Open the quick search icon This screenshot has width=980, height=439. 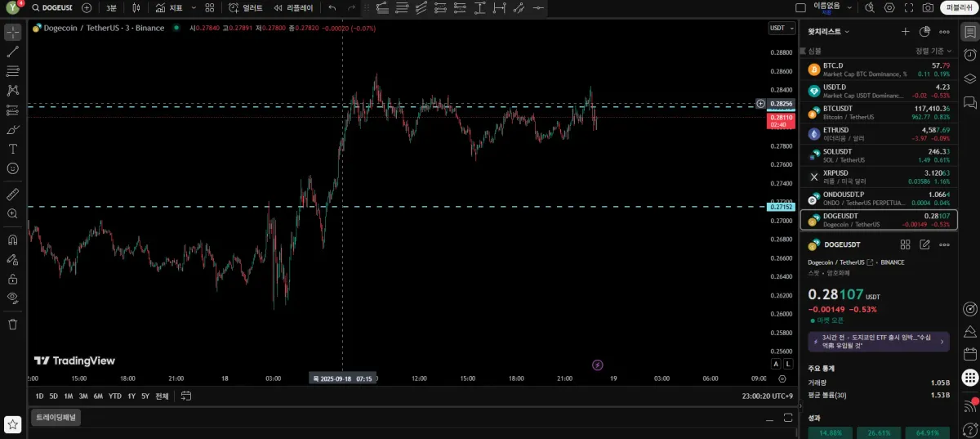pyautogui.click(x=869, y=7)
